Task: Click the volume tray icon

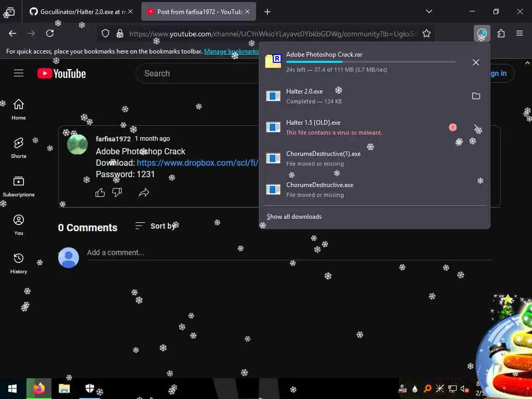Action: (x=464, y=389)
